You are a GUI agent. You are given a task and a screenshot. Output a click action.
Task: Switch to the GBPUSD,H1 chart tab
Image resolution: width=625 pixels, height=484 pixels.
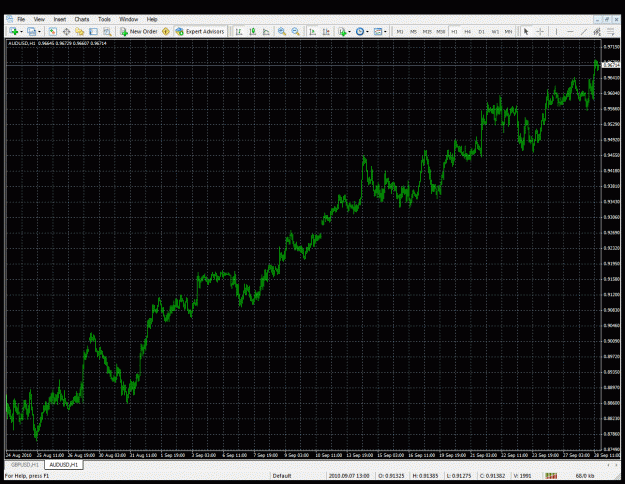(25, 465)
